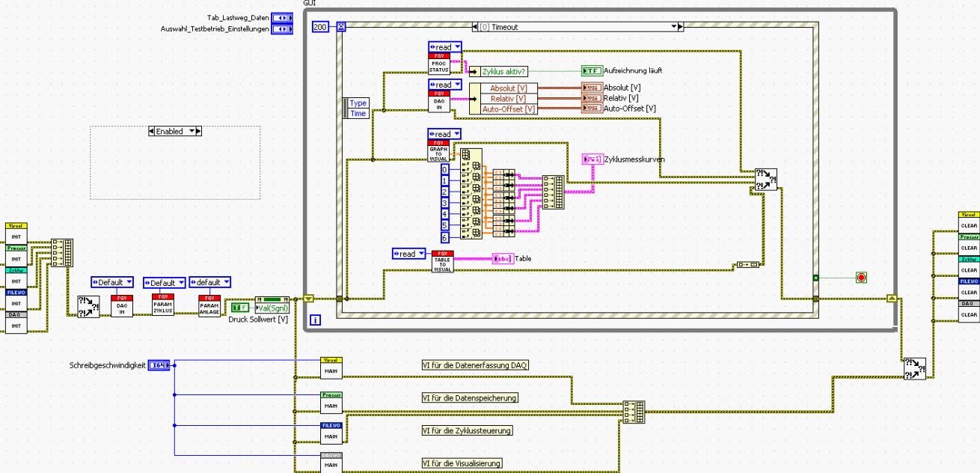
Task: Select the Process CLEAR subVI
Action: pyautogui.click(x=969, y=244)
